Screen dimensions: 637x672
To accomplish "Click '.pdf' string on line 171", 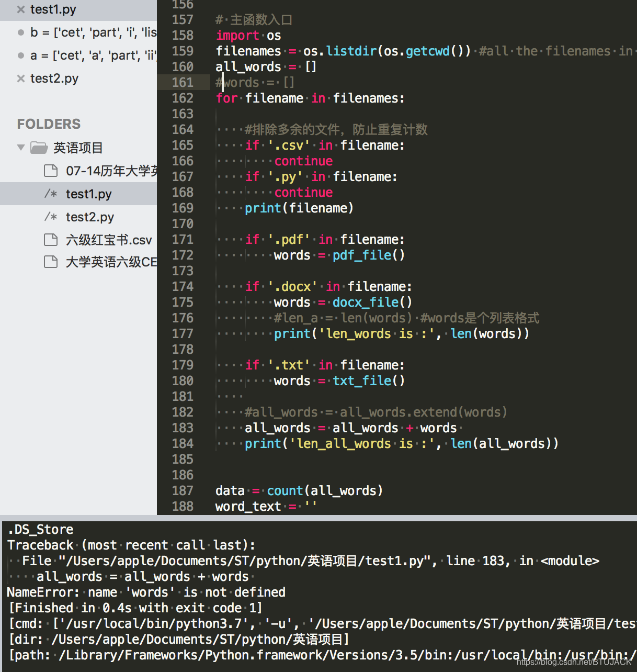I will pyautogui.click(x=289, y=239).
